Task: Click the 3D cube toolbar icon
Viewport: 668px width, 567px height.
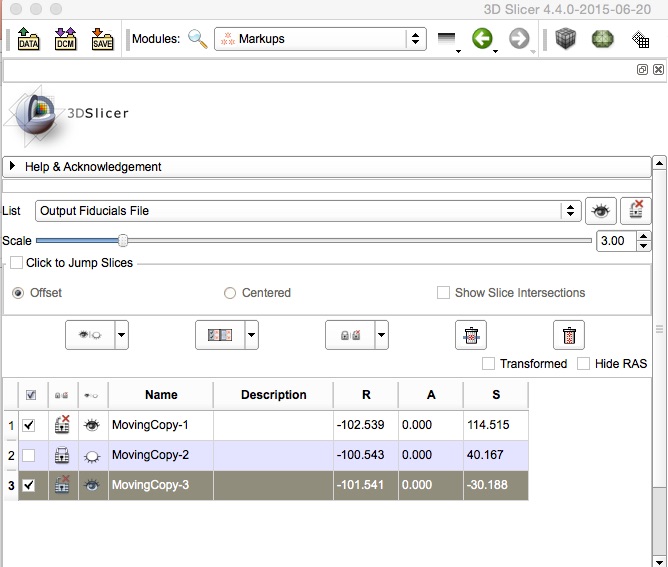Action: (566, 39)
